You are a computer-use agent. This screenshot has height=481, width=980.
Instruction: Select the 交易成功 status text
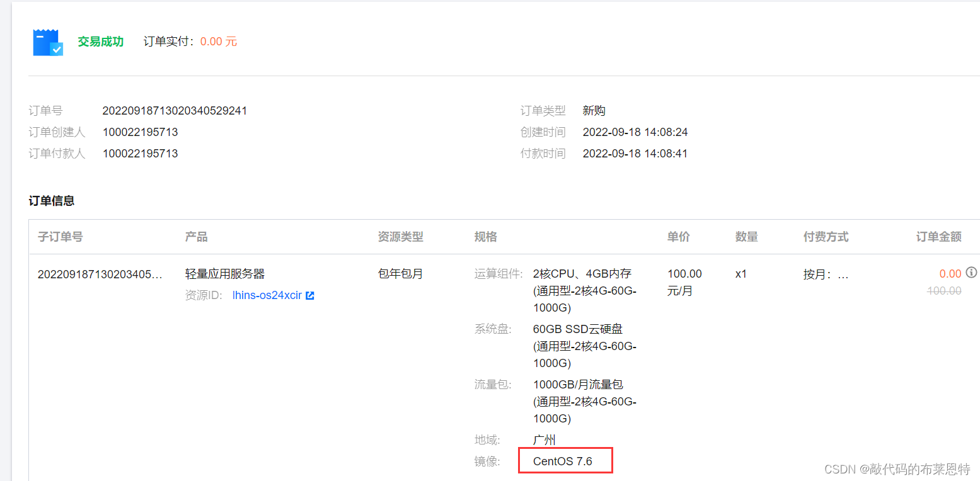(101, 42)
